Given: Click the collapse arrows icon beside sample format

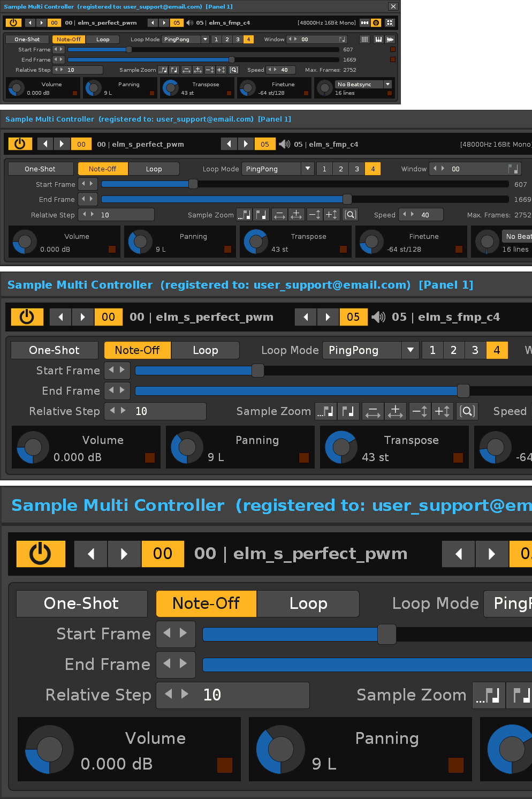Looking at the screenshot, I should tap(390, 22).
